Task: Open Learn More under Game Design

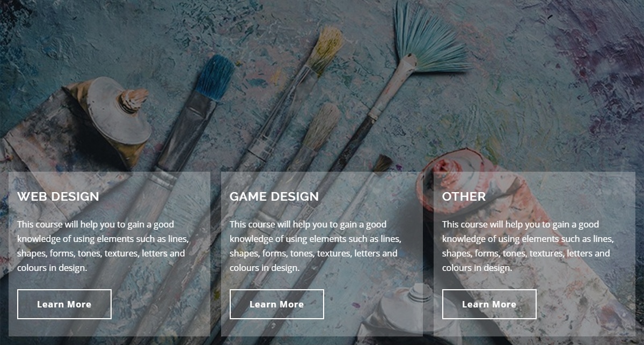Action: [x=277, y=304]
